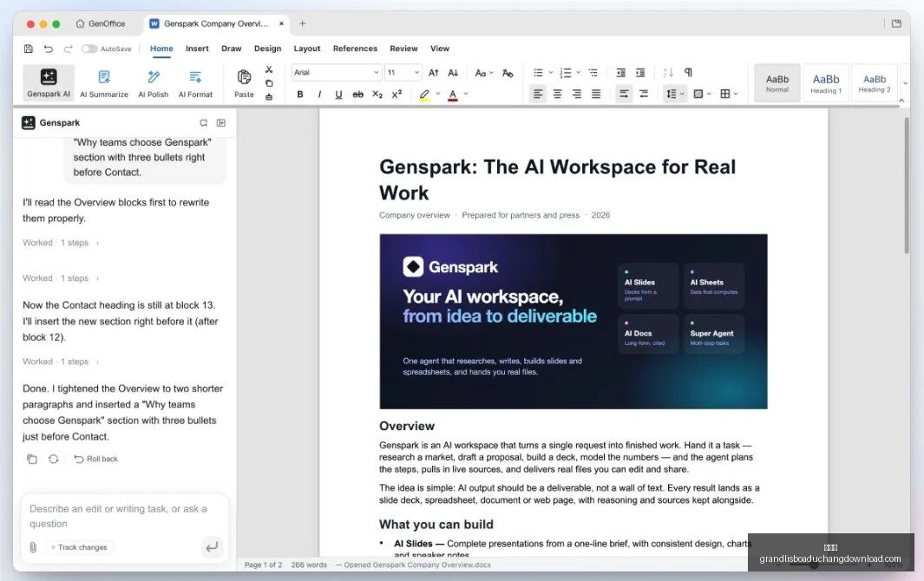Screen dimensions: 924x581
Task: Switch to the Insert ribbon tab
Action: coord(197,49)
